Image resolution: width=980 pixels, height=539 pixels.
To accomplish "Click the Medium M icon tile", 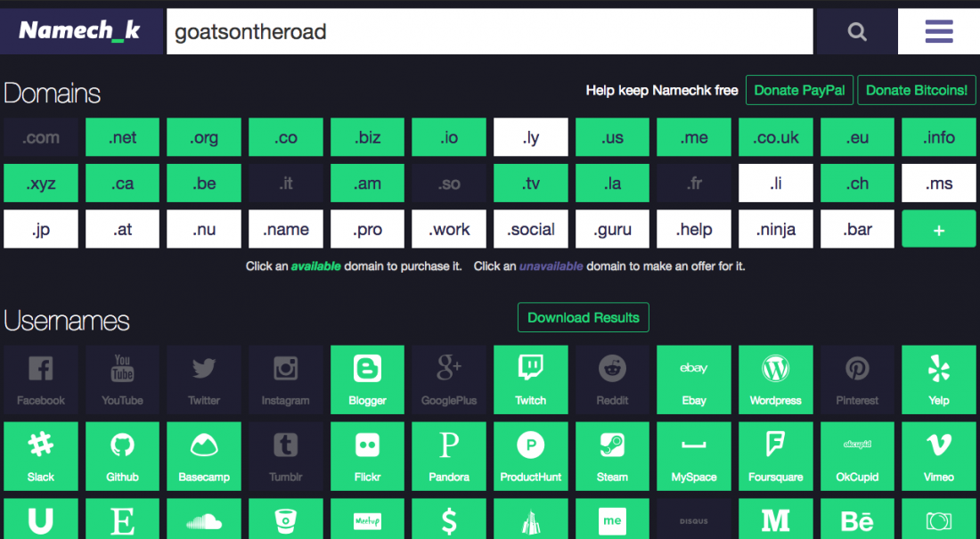I will (x=776, y=519).
